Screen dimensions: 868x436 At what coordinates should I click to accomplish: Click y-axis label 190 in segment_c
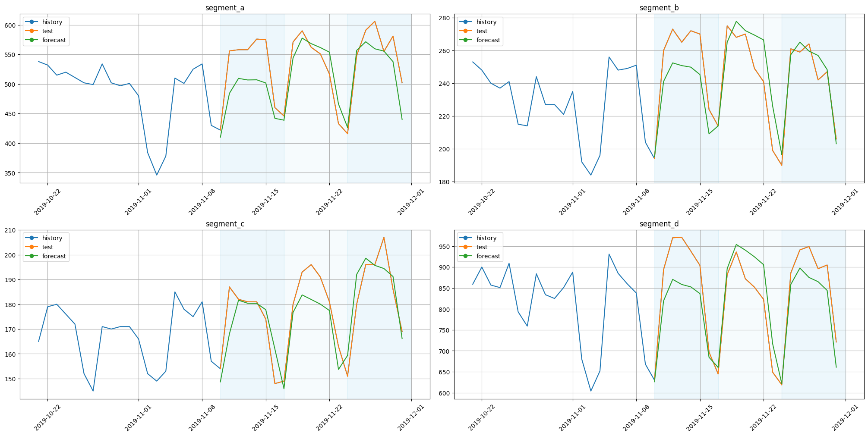(10, 280)
